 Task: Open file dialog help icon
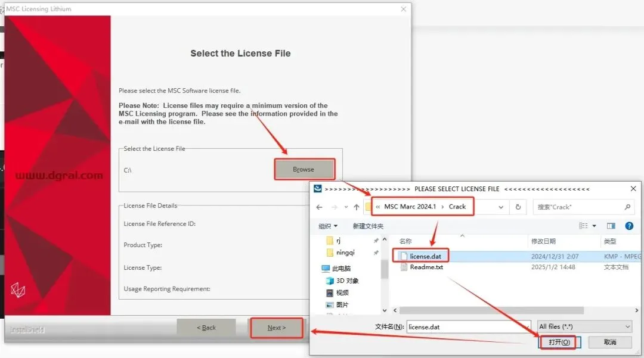point(629,226)
